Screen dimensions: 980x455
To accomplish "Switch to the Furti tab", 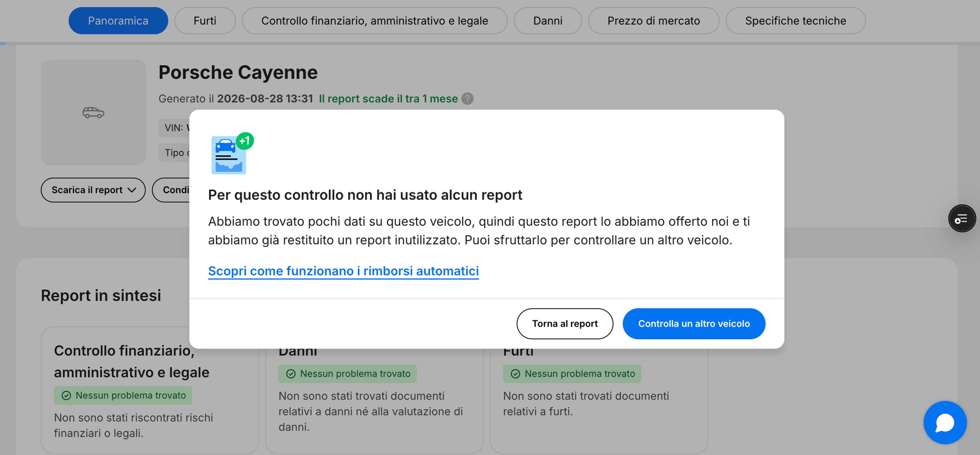I will [x=205, y=20].
